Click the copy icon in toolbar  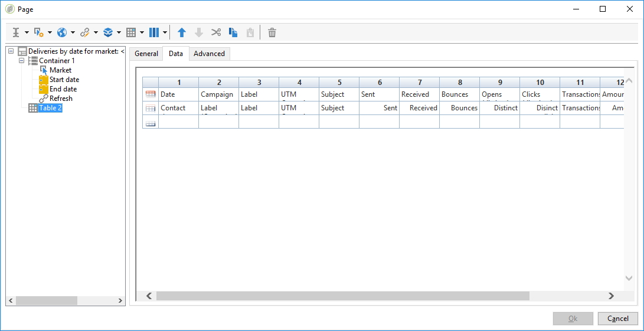tap(233, 32)
